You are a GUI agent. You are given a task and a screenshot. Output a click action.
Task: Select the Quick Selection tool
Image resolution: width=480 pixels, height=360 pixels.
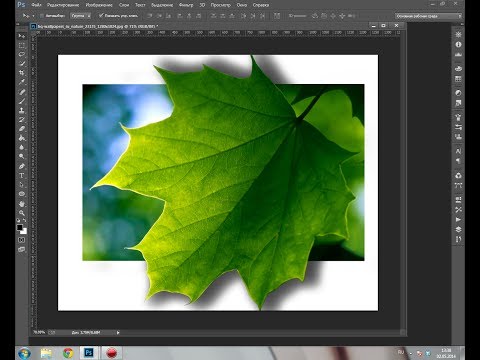pos(22,63)
